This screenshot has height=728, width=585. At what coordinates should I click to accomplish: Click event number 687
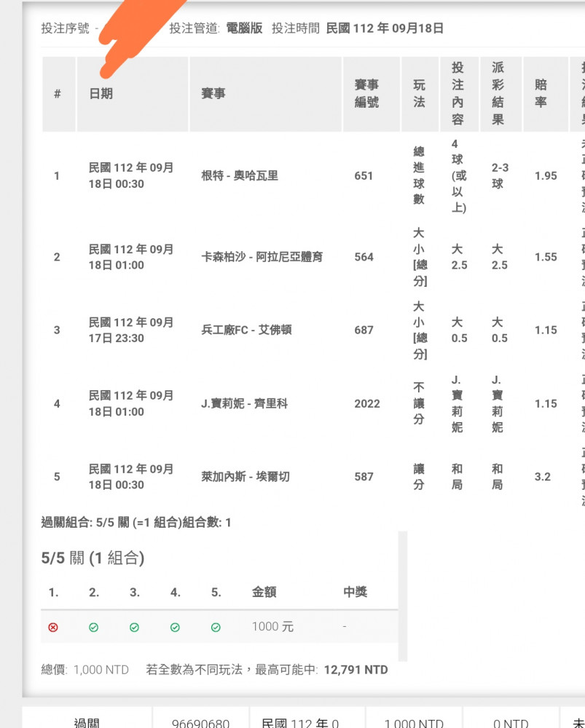pyautogui.click(x=364, y=330)
